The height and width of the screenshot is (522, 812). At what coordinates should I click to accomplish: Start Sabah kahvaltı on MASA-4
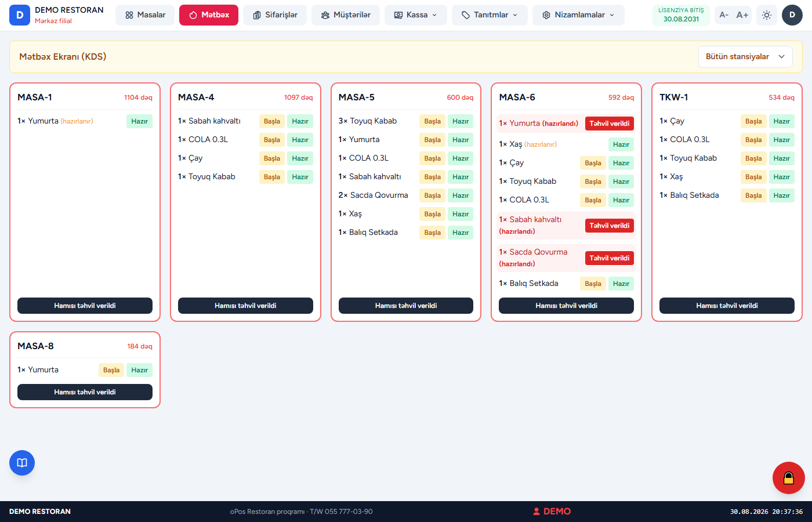click(x=272, y=121)
